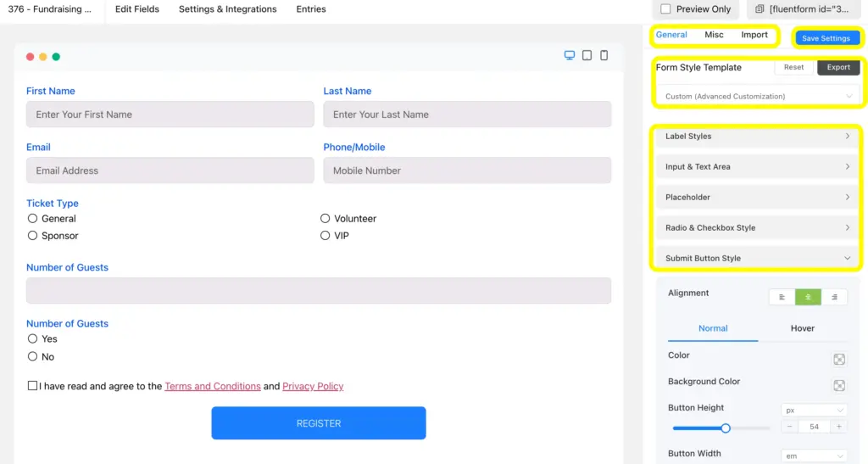The height and width of the screenshot is (464, 868).
Task: Switch to tablet preview icon
Action: (x=587, y=55)
